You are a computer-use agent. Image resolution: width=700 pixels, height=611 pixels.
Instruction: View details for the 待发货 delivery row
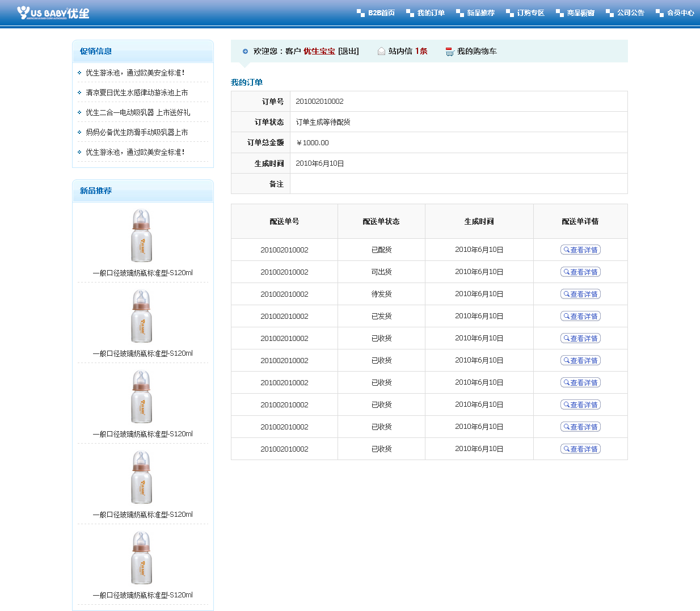point(580,294)
